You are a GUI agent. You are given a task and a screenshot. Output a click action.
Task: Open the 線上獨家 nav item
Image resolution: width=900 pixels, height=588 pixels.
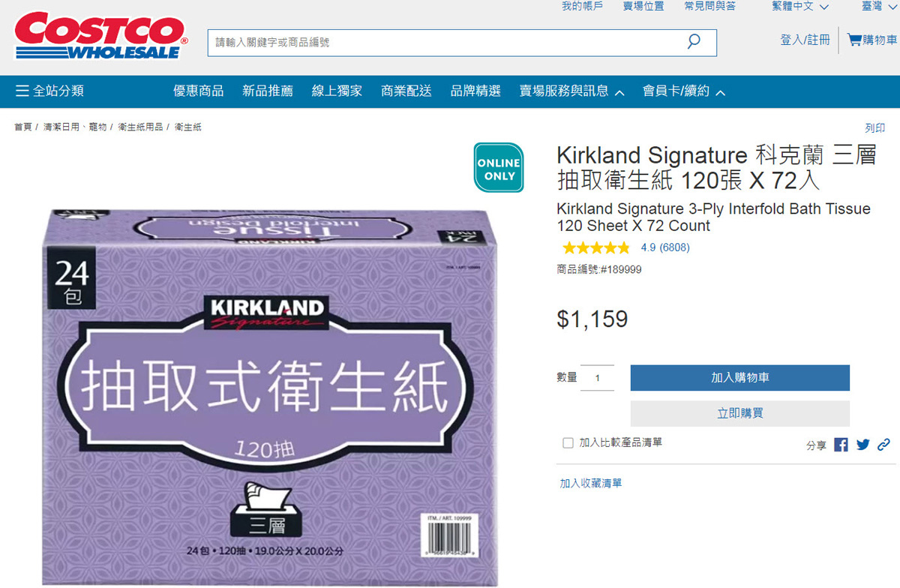(x=337, y=91)
